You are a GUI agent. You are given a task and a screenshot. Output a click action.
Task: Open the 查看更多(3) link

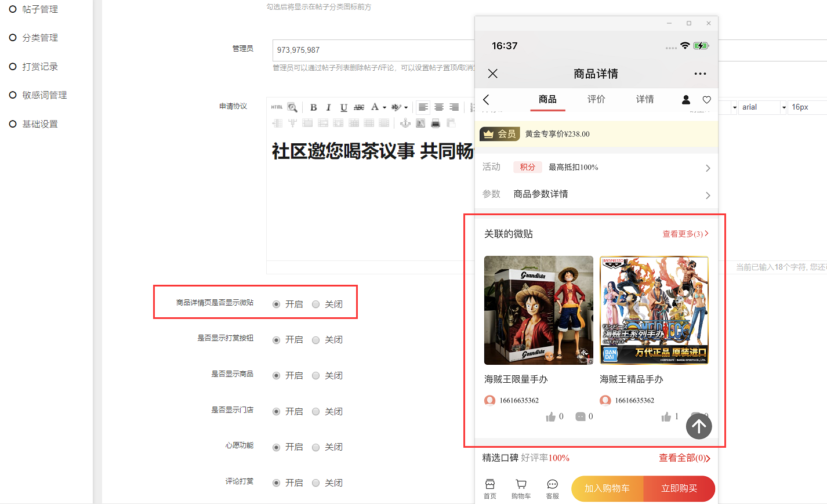pos(685,234)
